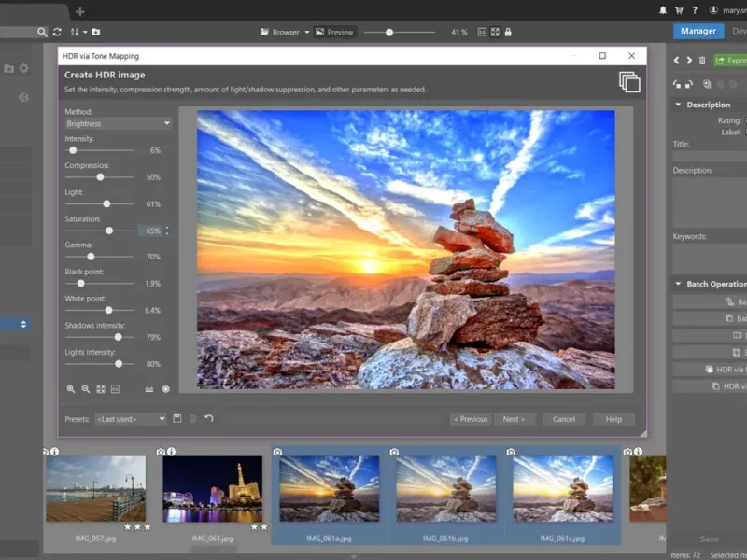Click the zoom in magnifier icon
The height and width of the screenshot is (560, 747).
(71, 389)
